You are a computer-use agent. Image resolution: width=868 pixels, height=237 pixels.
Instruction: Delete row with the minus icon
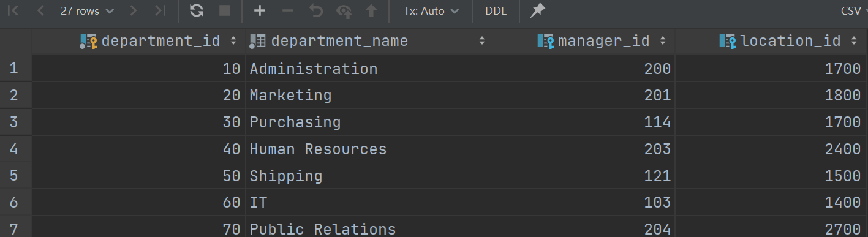tap(288, 11)
